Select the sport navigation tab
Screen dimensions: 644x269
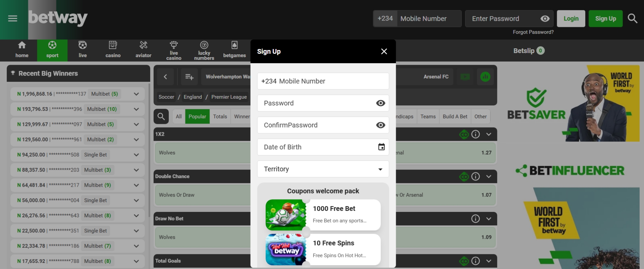point(52,50)
